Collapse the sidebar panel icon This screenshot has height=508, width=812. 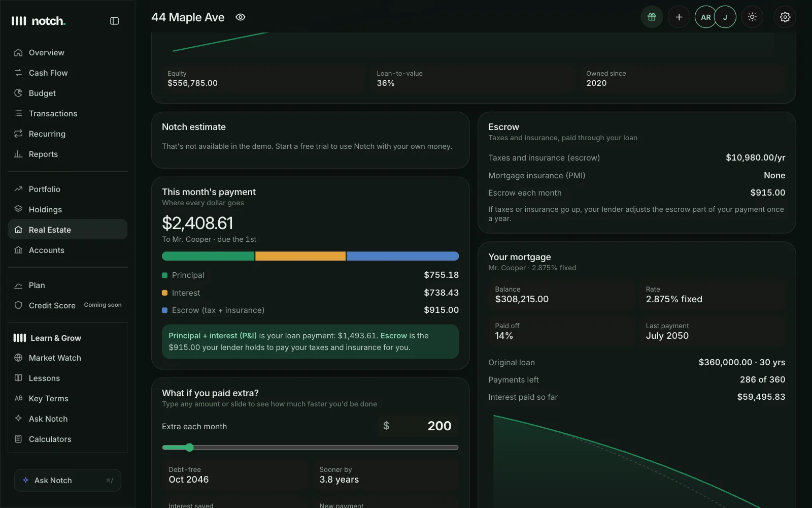(x=114, y=21)
